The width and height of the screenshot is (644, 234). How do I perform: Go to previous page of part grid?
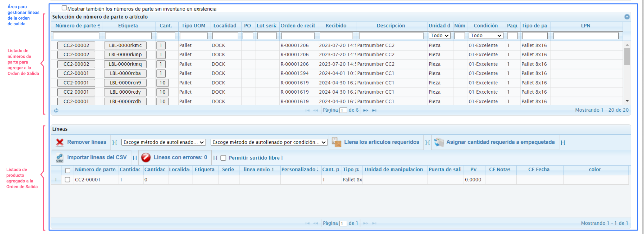pos(316,110)
